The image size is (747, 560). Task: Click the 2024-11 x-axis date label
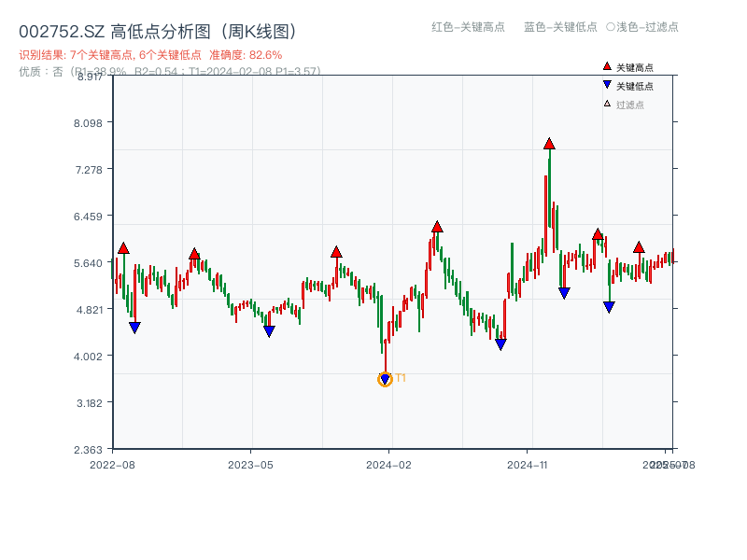(x=527, y=465)
